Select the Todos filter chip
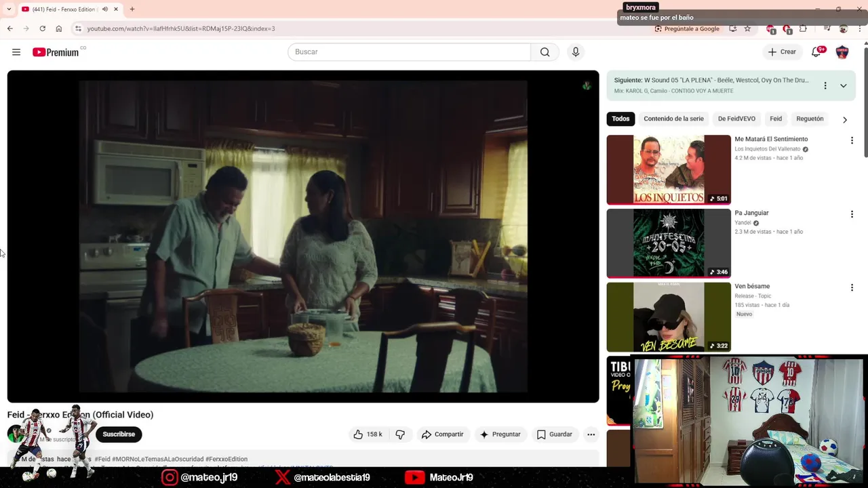Screen dimensions: 868x488 (620, 119)
